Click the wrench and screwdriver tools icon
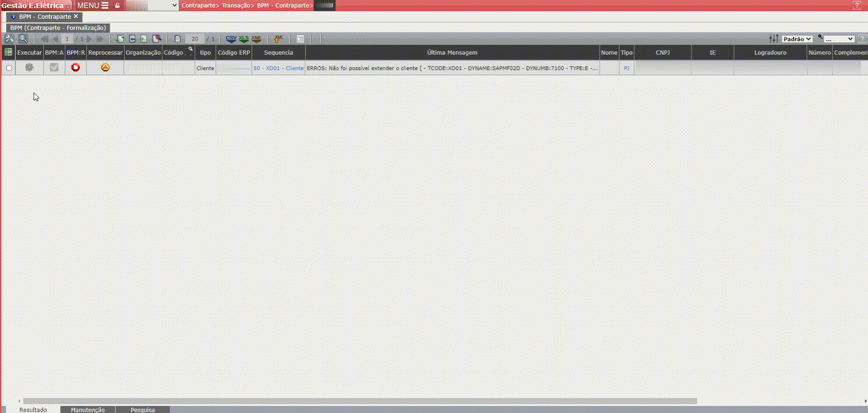 [9, 39]
